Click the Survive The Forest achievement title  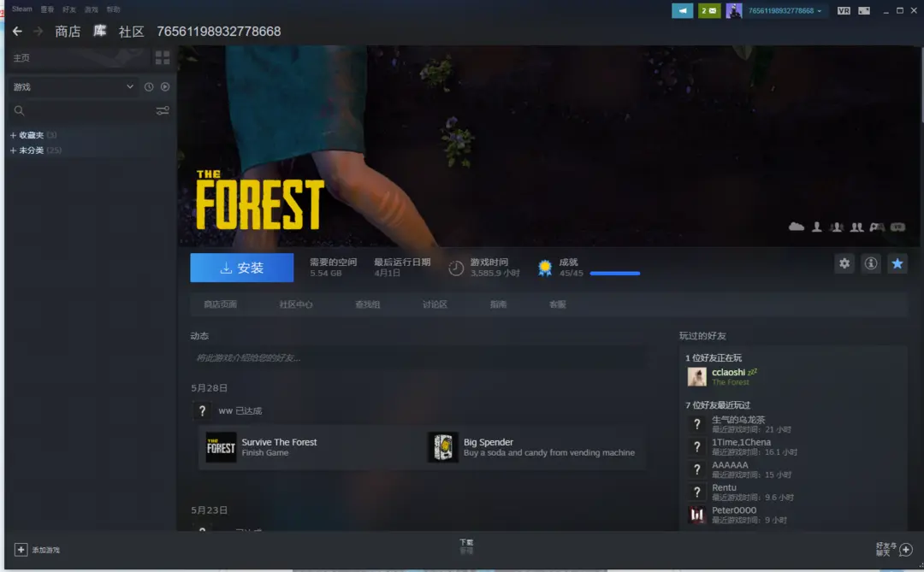(279, 442)
